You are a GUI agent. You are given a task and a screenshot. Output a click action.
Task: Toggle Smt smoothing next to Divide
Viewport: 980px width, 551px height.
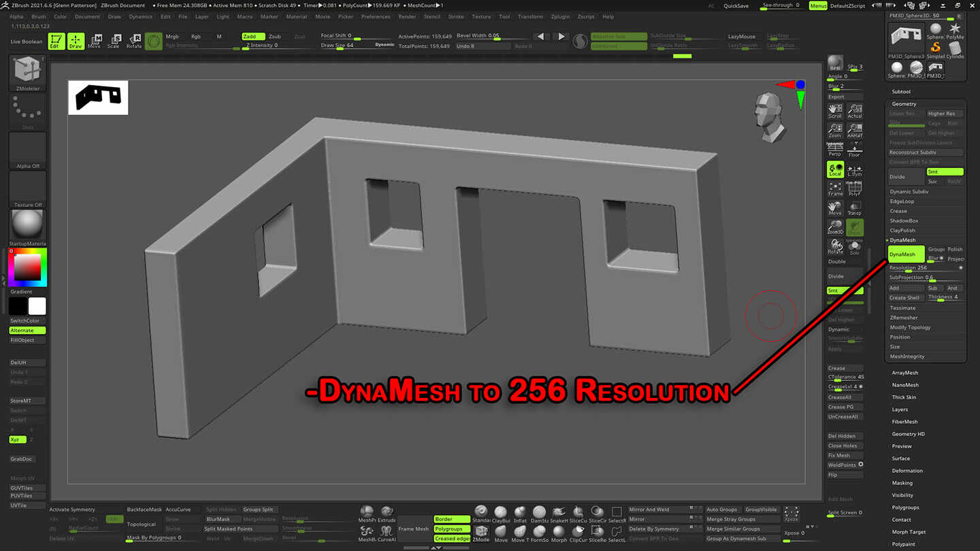point(945,172)
